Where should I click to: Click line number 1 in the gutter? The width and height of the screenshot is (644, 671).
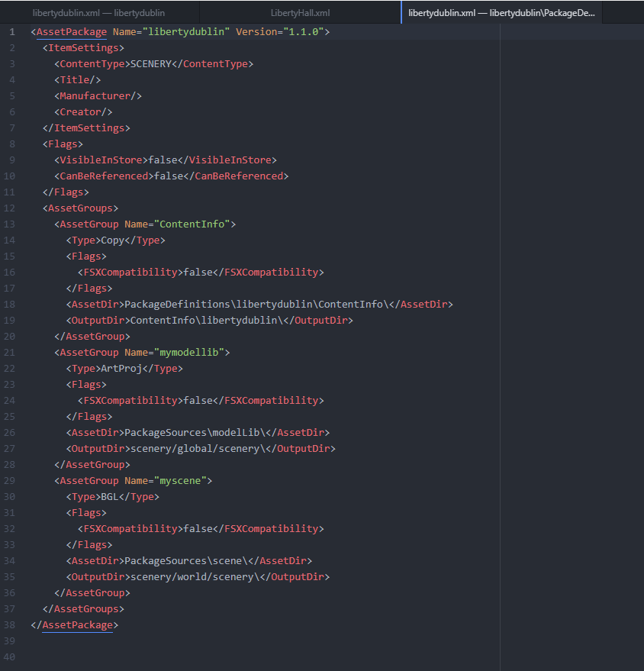[x=11, y=32]
